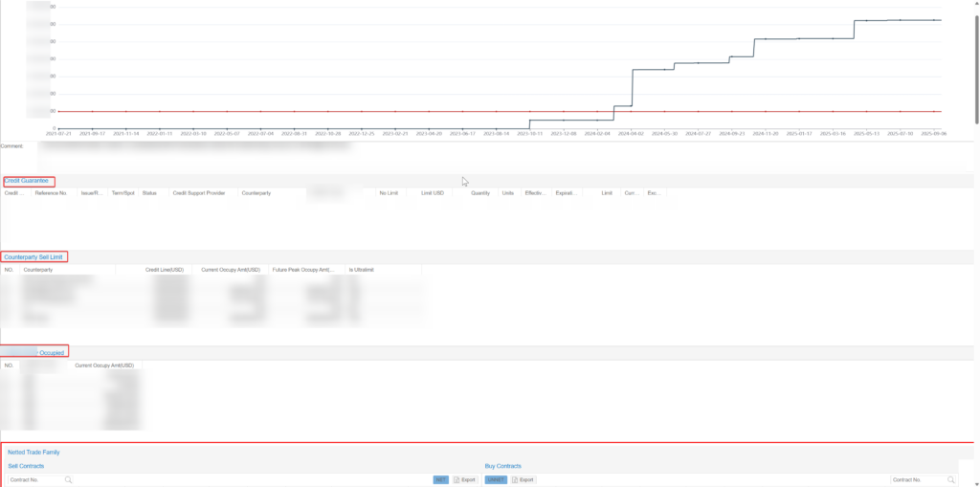Focus the Sell Contracts Contract No. field
Viewport: 980px width, 487px height.
point(34,479)
